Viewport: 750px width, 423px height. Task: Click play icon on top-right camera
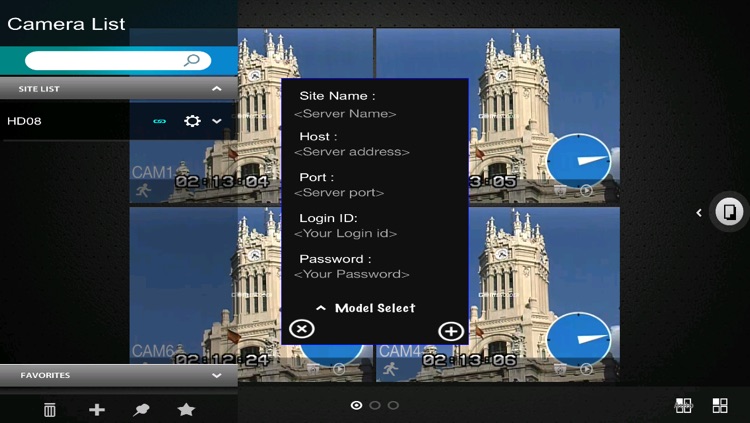[x=586, y=191]
